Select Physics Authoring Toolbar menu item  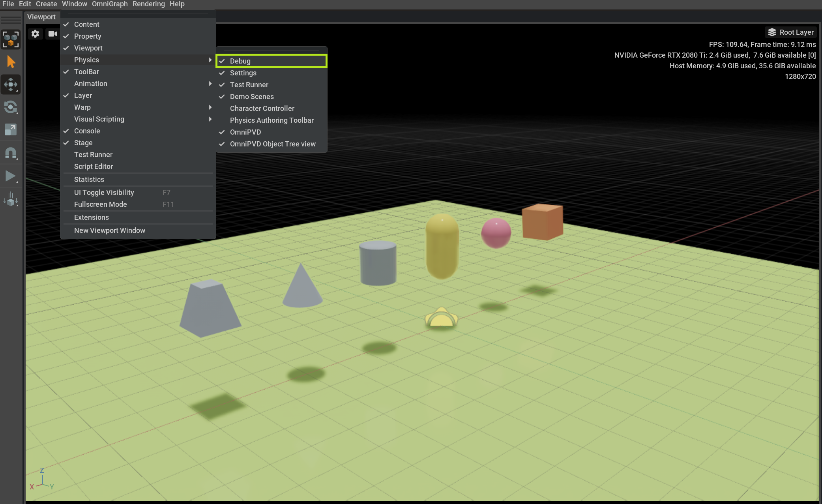(x=272, y=120)
